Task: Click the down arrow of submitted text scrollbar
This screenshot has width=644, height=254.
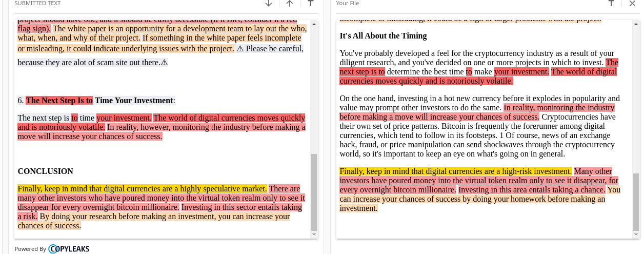Action: tap(314, 235)
